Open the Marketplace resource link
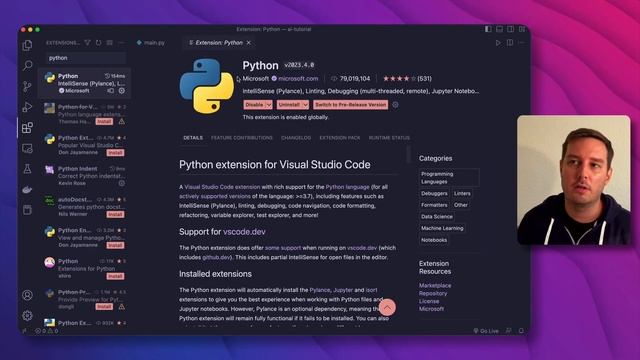This screenshot has width=640, height=360. pos(435,285)
